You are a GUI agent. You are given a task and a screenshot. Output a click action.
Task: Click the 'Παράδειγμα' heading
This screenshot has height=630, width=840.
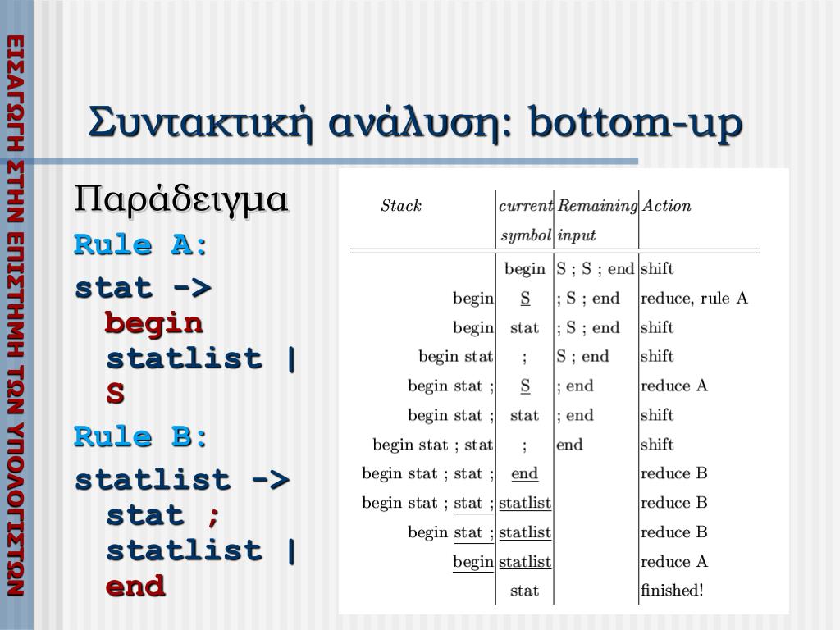[181, 200]
